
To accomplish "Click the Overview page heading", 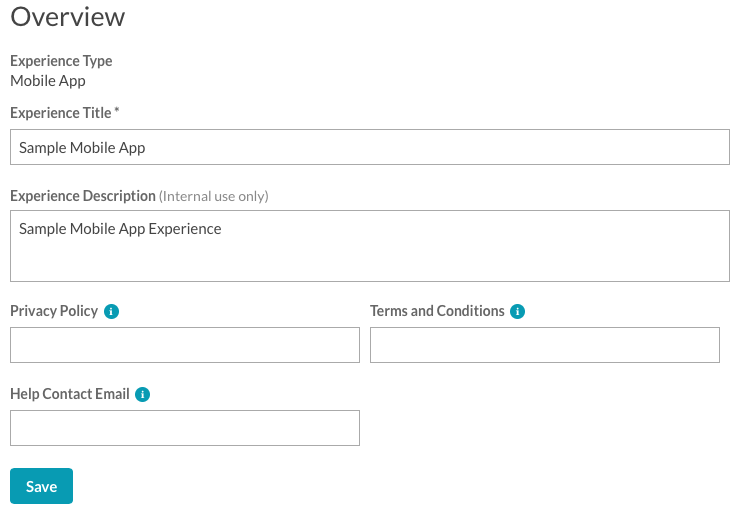I will pyautogui.click(x=68, y=17).
